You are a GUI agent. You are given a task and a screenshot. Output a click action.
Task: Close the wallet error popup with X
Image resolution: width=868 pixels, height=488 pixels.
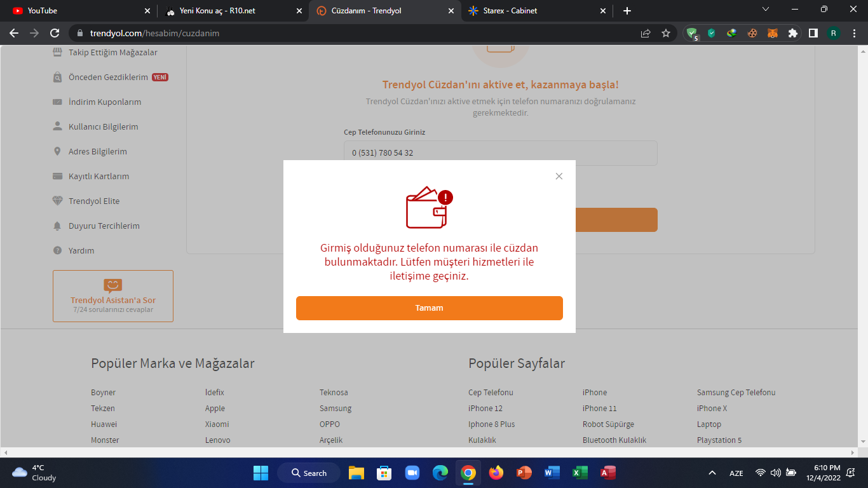tap(559, 176)
